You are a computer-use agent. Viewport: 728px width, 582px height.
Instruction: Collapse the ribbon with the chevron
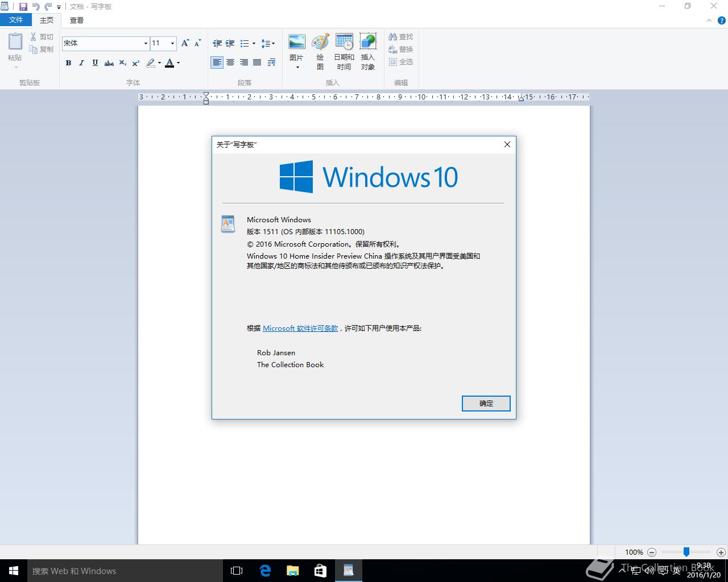click(x=709, y=20)
